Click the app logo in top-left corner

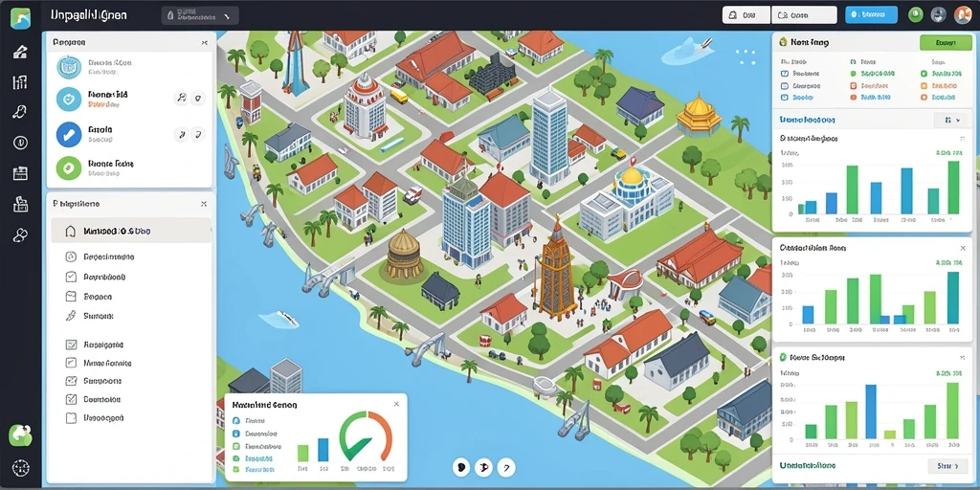click(x=21, y=18)
